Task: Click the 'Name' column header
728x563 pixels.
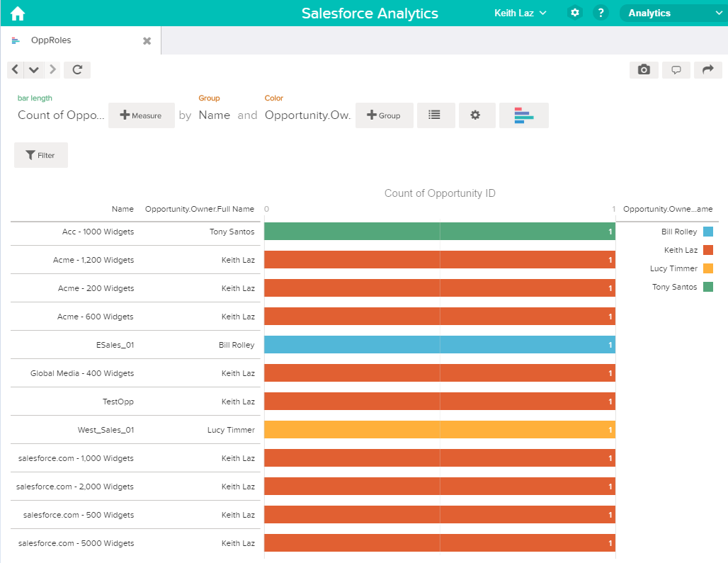Action: tap(123, 209)
